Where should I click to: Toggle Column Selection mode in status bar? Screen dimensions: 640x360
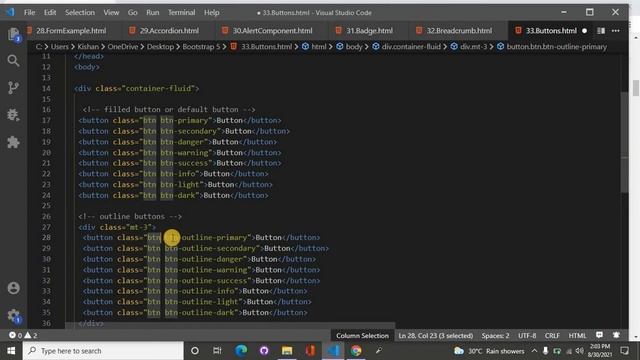click(x=362, y=336)
